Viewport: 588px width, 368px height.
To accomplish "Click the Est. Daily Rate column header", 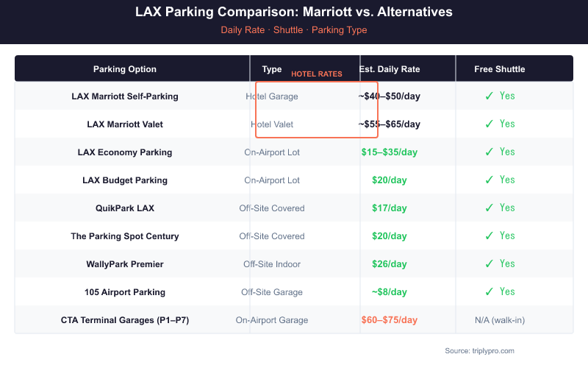I will point(390,69).
